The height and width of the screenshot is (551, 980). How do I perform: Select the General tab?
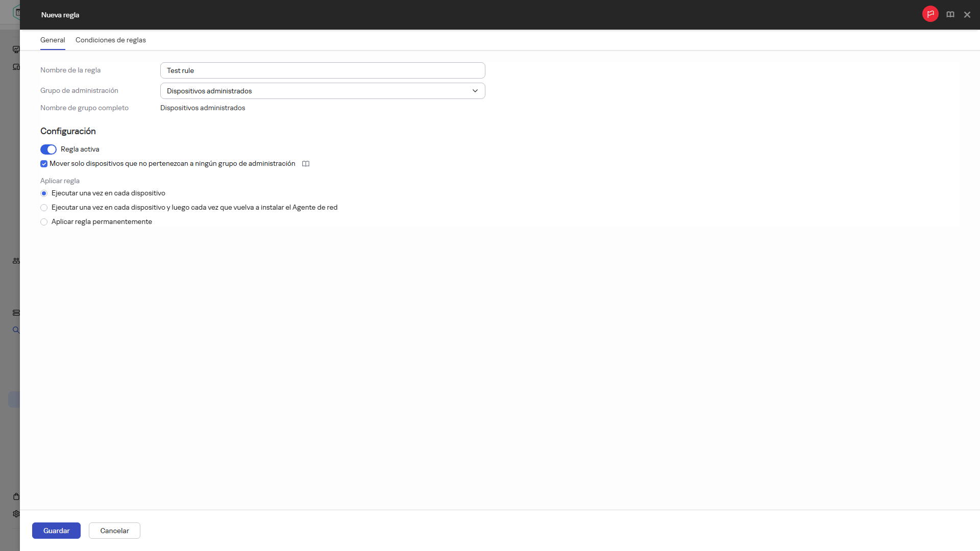point(53,40)
